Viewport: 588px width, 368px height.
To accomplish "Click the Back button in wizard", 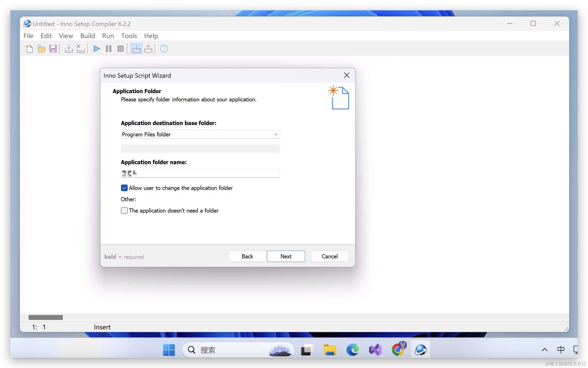I will pos(247,256).
